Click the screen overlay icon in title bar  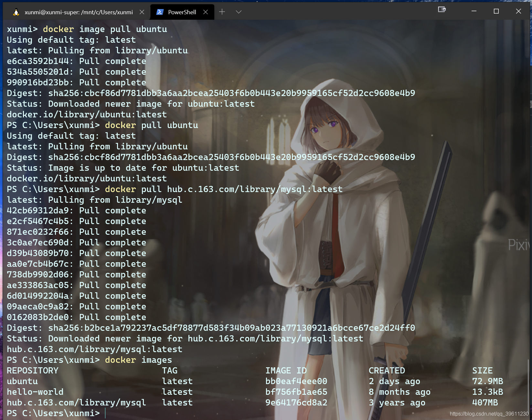coord(442,9)
